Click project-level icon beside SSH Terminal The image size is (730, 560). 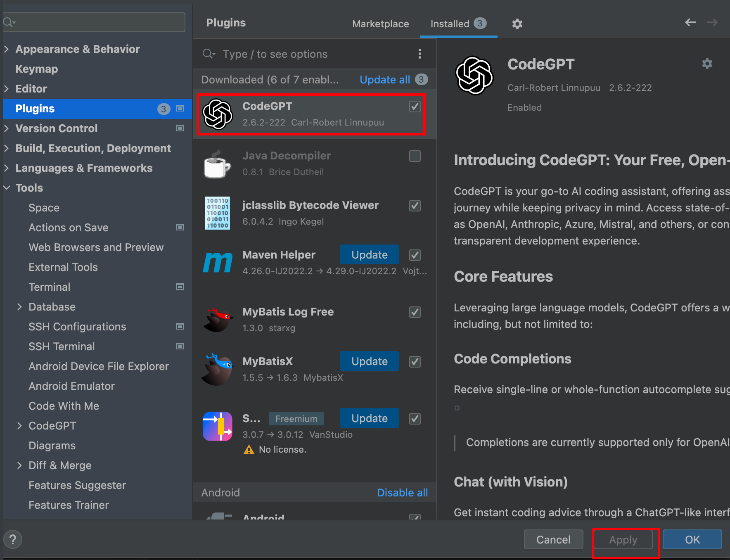[x=180, y=346]
